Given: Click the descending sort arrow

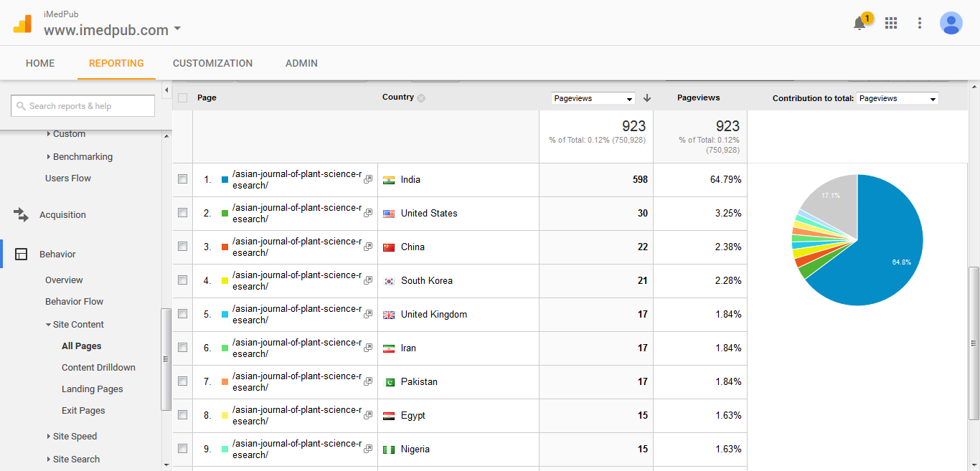Looking at the screenshot, I should coord(647,98).
